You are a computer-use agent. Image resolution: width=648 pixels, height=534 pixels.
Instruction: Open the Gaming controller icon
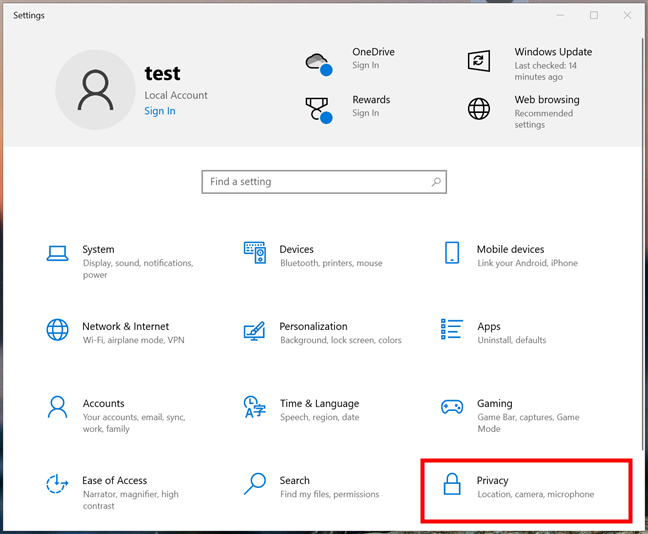[452, 407]
